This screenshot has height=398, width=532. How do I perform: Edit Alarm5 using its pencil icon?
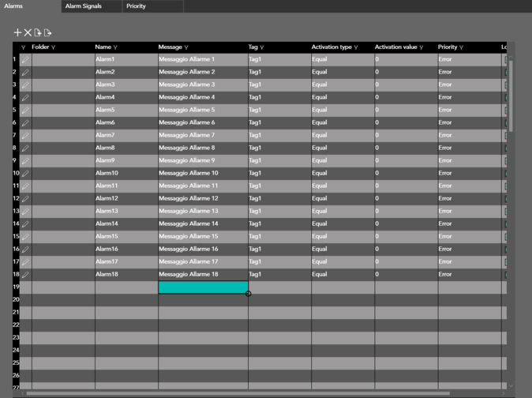pyautogui.click(x=25, y=111)
